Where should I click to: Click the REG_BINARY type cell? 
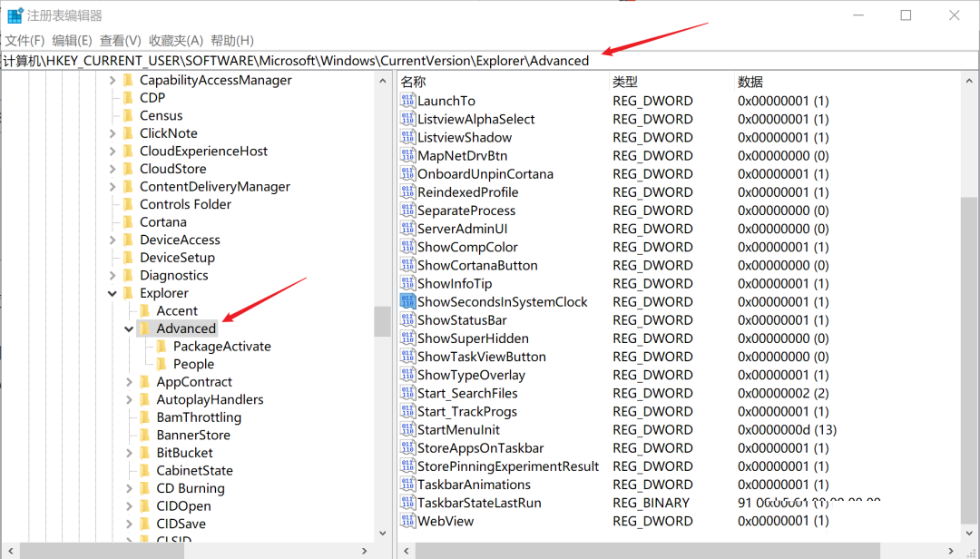(652, 503)
